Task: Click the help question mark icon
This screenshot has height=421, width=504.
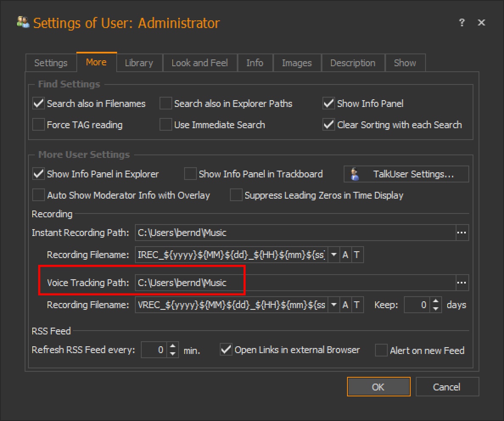Action: click(462, 23)
